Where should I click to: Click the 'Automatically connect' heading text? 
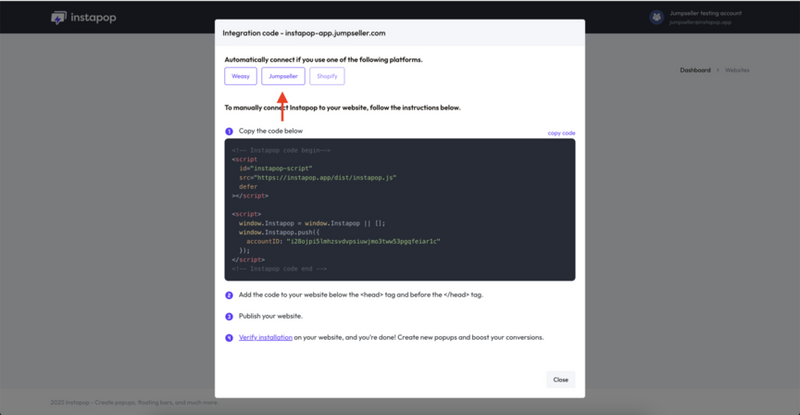(323, 60)
